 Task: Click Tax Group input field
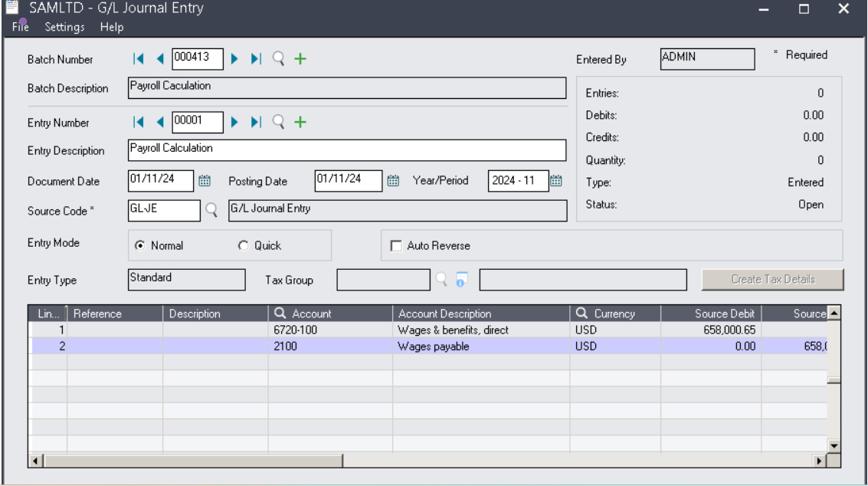[383, 279]
